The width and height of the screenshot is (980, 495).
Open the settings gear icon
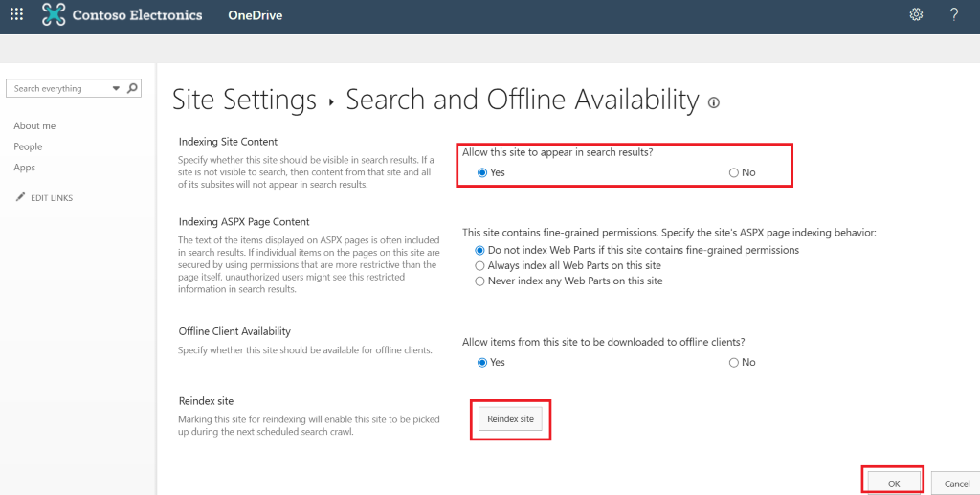coord(916,14)
